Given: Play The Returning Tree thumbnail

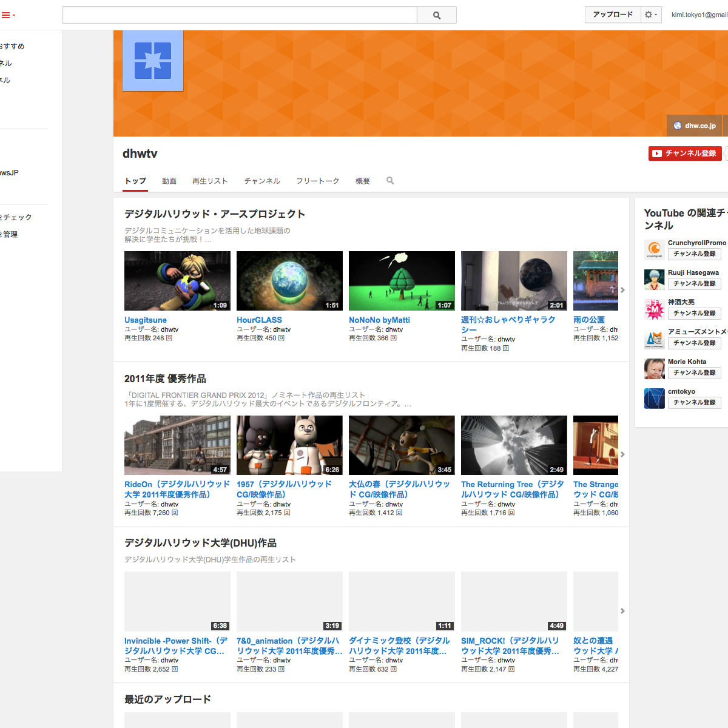Looking at the screenshot, I should pos(514,445).
